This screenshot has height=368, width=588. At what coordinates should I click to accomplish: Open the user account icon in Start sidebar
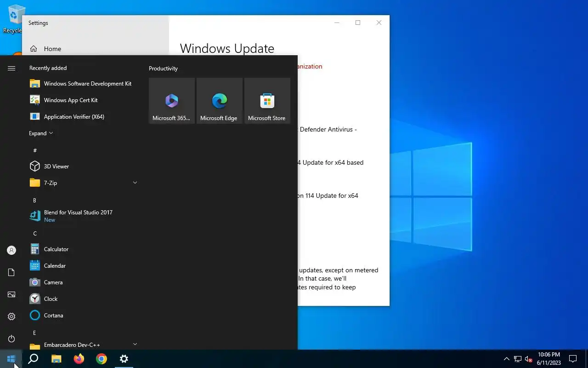pyautogui.click(x=11, y=250)
